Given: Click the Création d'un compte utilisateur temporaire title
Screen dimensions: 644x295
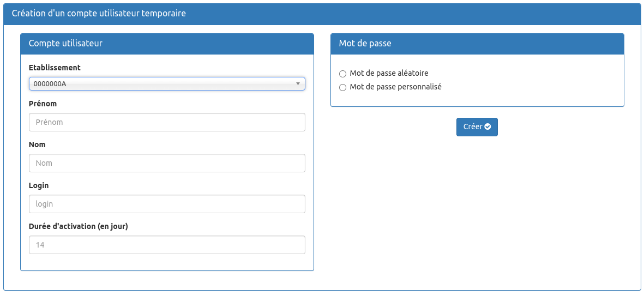Looking at the screenshot, I should click(99, 14).
